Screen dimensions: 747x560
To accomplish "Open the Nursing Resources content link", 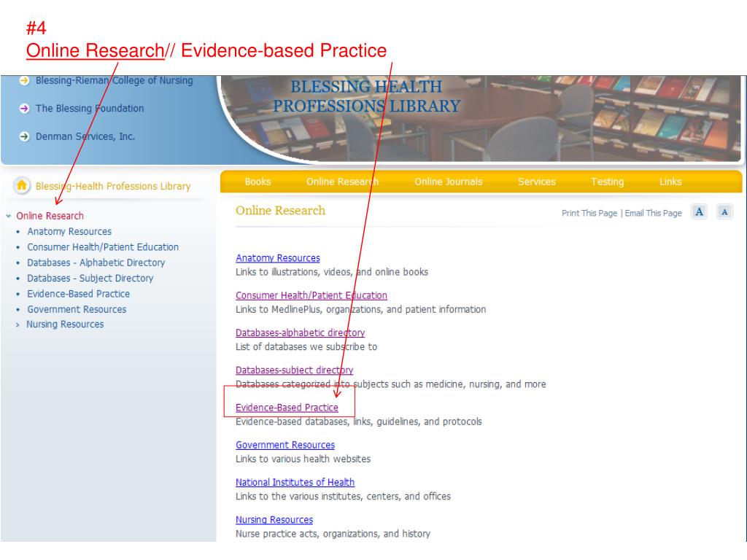I will click(x=274, y=520).
